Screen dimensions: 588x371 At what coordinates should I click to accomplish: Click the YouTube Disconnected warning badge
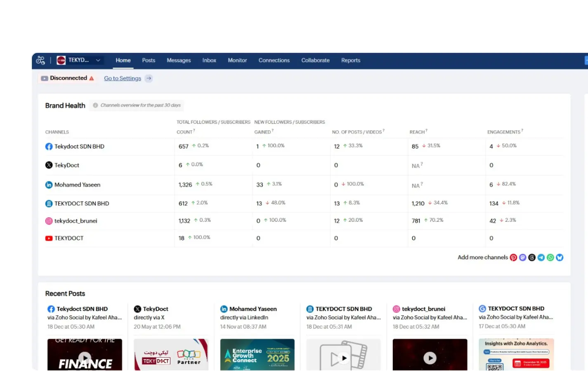click(68, 78)
